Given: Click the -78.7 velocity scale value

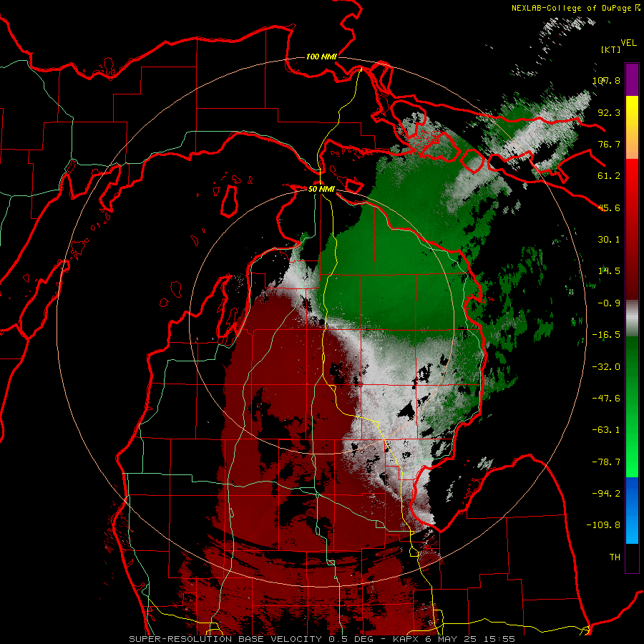Looking at the screenshot, I should click(606, 462).
